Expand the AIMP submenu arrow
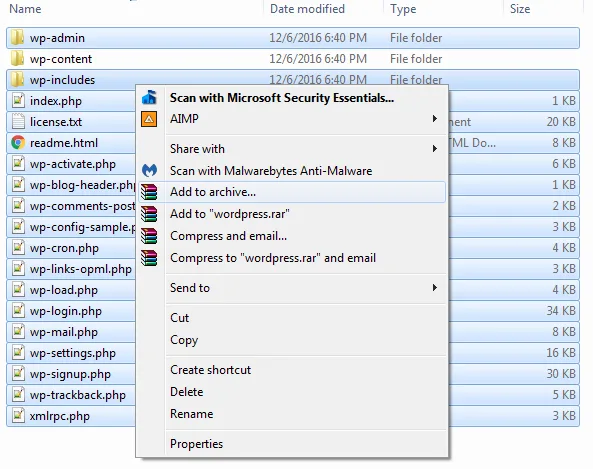 click(x=435, y=119)
